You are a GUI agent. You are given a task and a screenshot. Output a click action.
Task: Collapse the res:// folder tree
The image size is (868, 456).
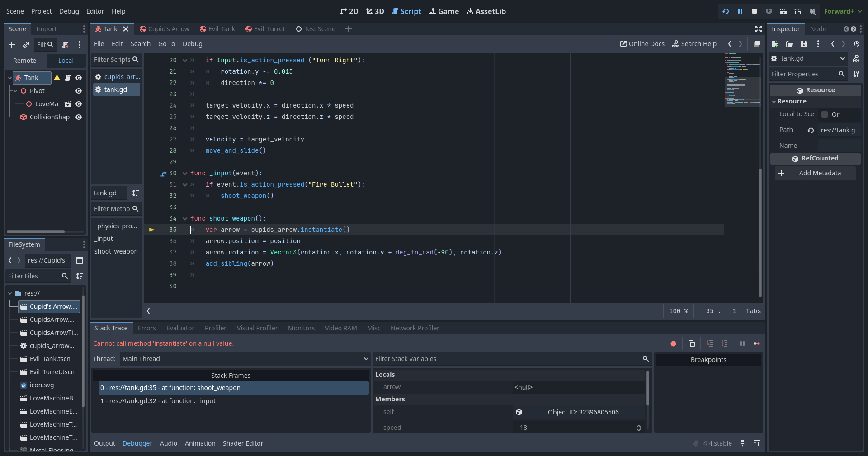click(x=10, y=293)
